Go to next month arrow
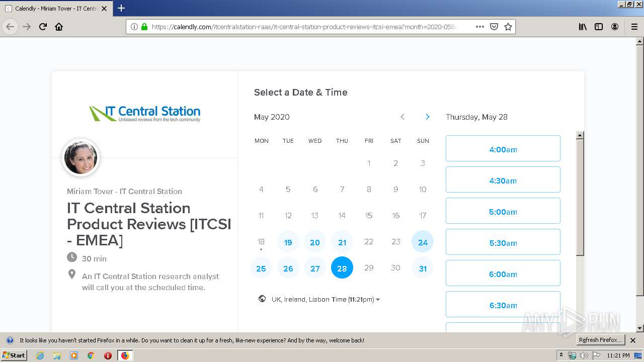This screenshot has height=362, width=644. pos(428,117)
